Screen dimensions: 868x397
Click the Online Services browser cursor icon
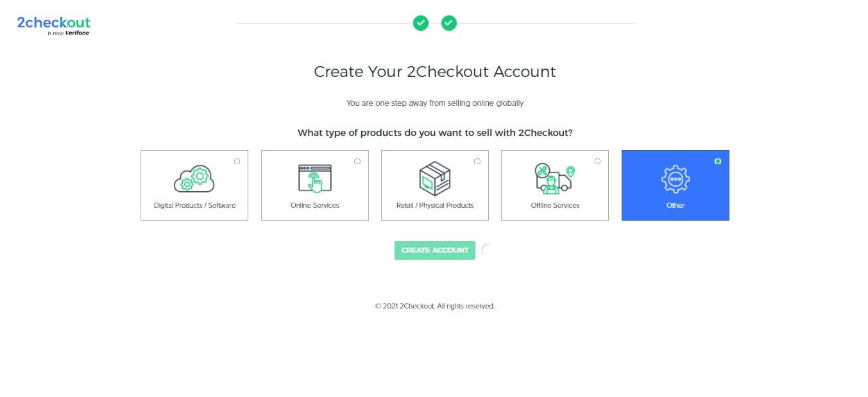pyautogui.click(x=314, y=178)
